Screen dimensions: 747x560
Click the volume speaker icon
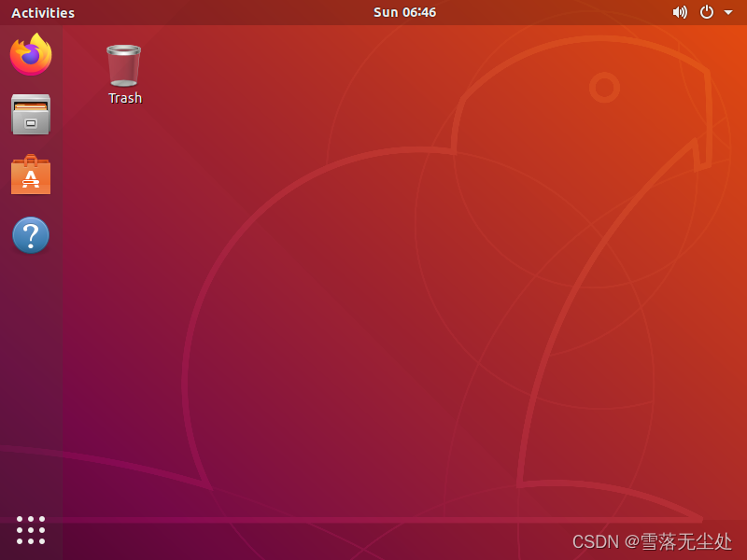(x=680, y=12)
